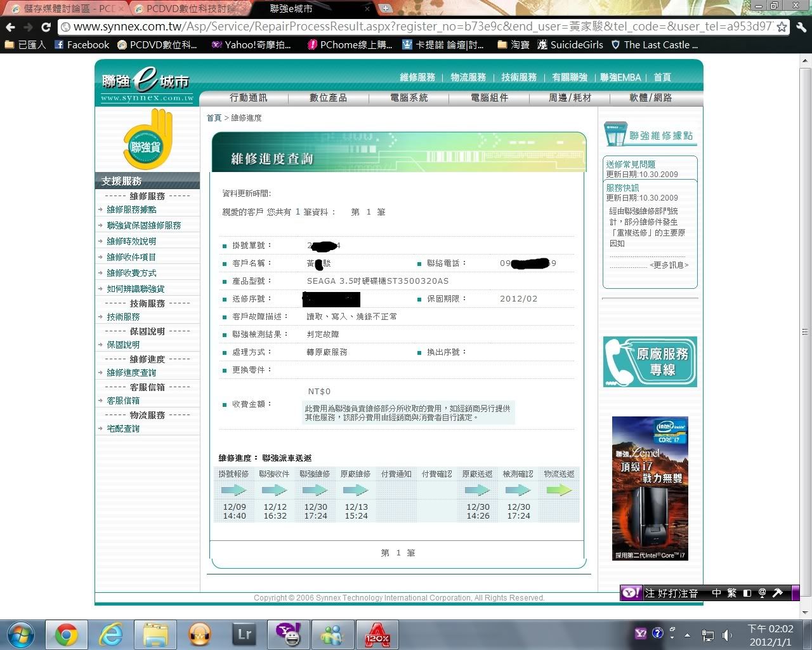The height and width of the screenshot is (650, 812).
Task: Open a new tab with plus button
Action: click(x=385, y=8)
